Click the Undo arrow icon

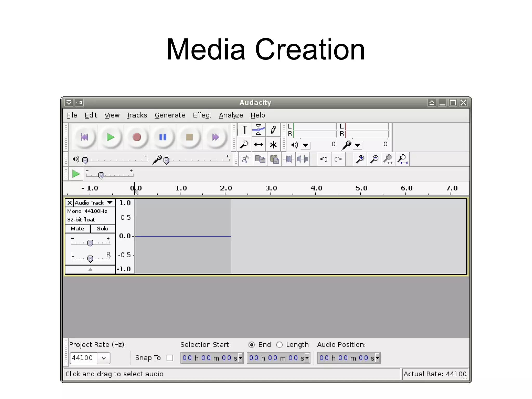coord(324,159)
